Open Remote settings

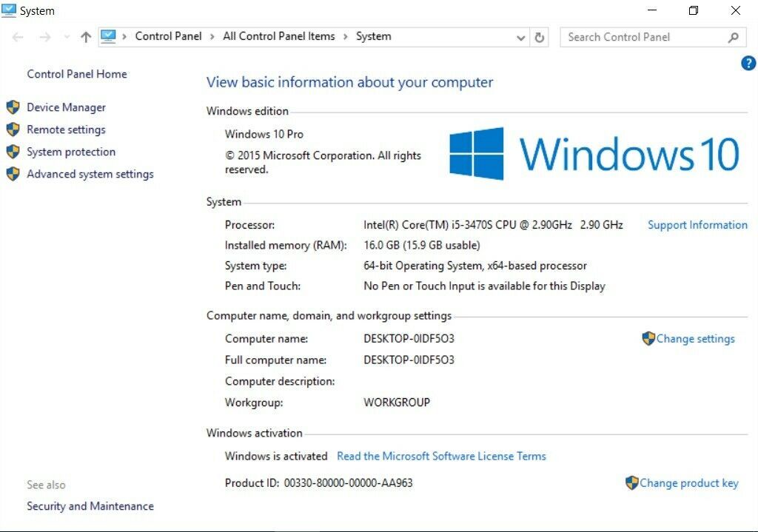[x=66, y=129]
